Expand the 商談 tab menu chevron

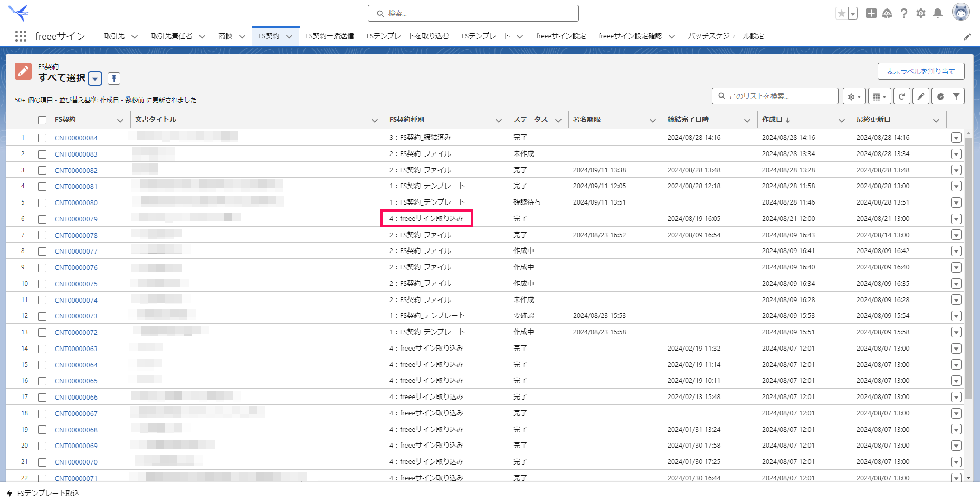[x=242, y=36]
